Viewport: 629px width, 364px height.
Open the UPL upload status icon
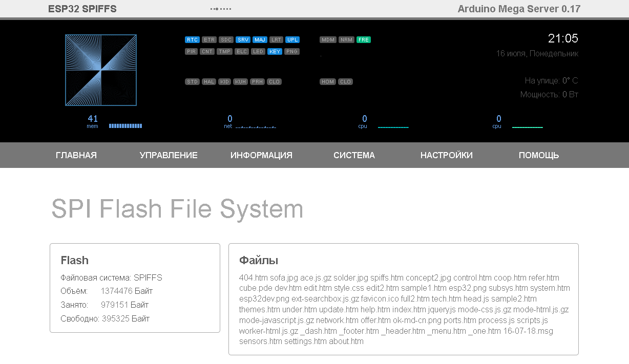tap(292, 39)
